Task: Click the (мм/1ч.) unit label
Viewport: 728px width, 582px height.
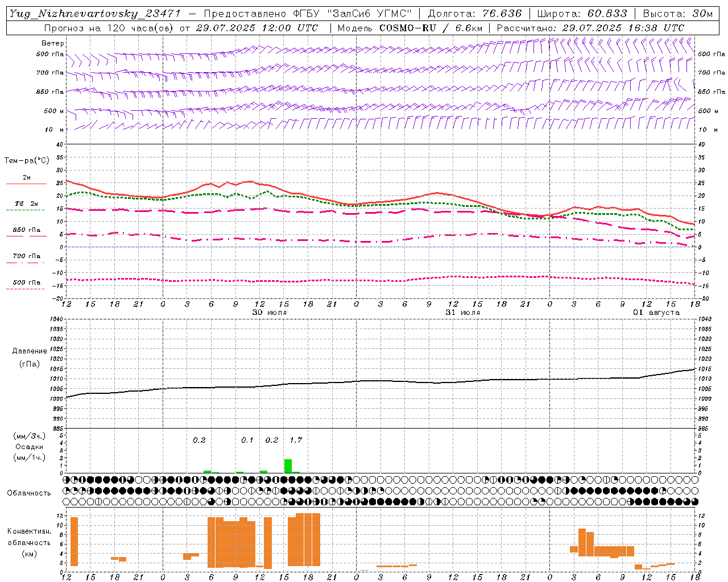Action: tap(30, 458)
